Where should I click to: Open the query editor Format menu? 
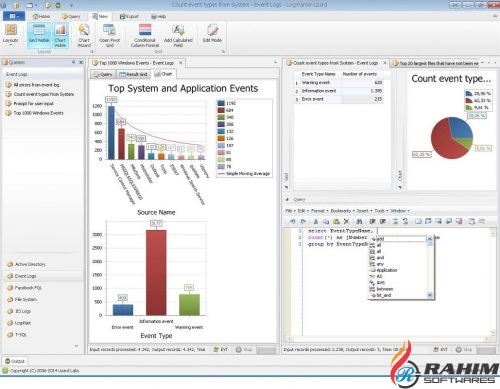(x=318, y=211)
